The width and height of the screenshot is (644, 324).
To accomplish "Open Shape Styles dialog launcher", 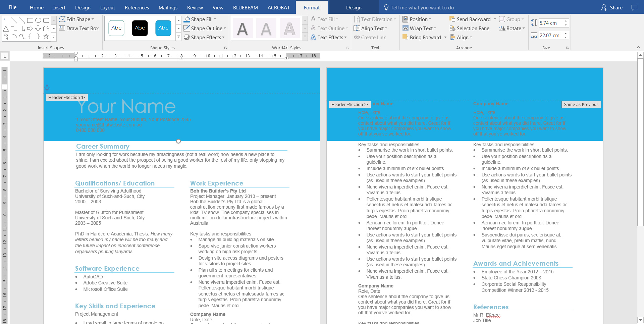I will (x=225, y=48).
